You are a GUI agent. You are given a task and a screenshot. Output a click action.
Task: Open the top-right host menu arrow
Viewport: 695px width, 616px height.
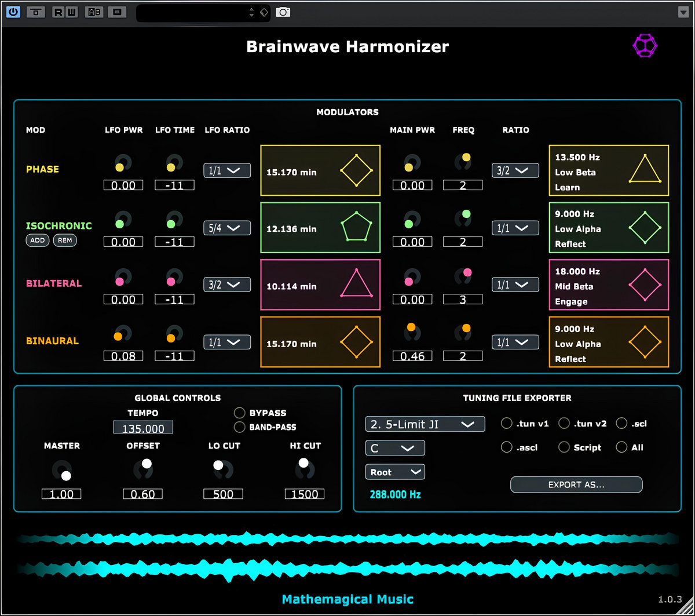tap(683, 12)
